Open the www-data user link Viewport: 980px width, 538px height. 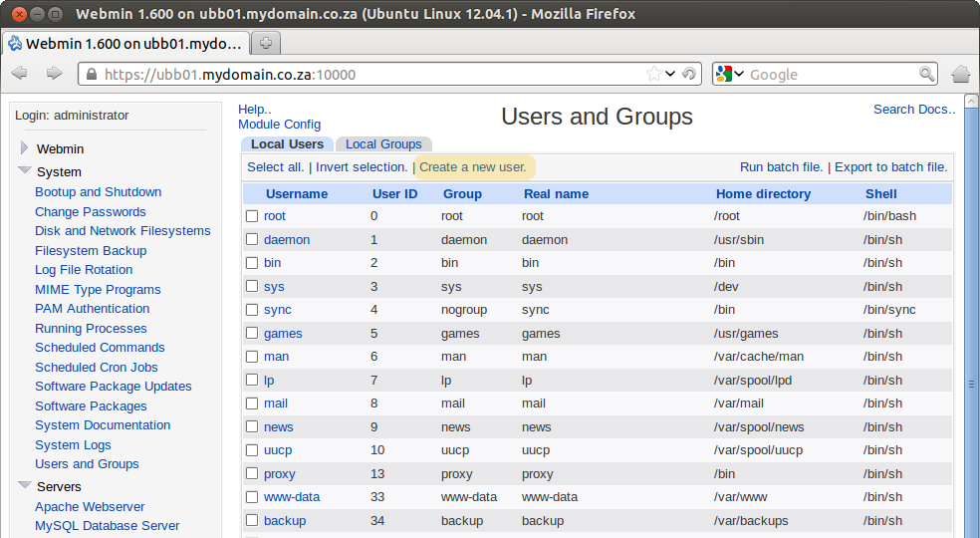[x=291, y=497]
